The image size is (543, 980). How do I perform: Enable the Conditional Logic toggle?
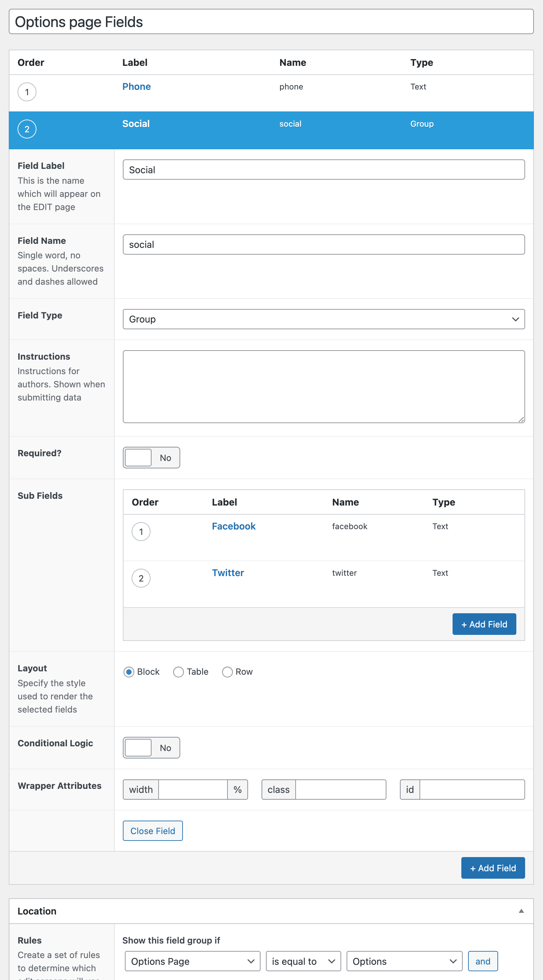point(151,748)
